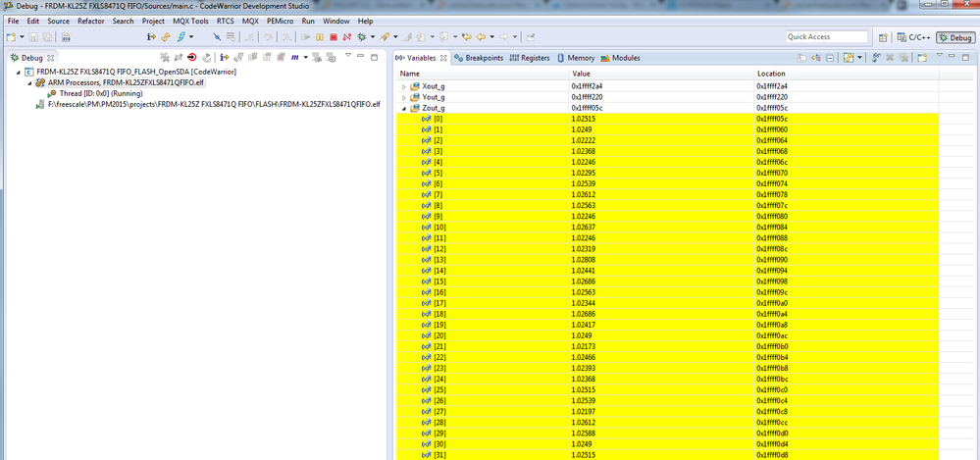
Task: Collapse the Zout_g variable
Action: tap(404, 108)
